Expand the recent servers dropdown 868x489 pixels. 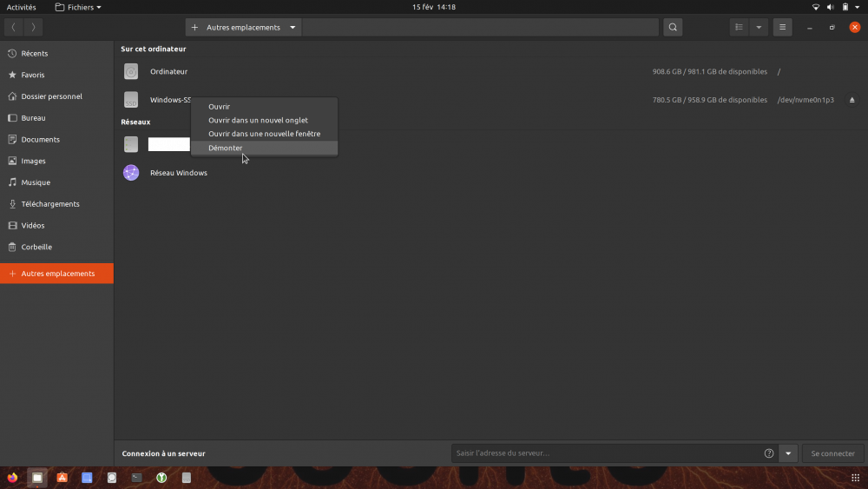(x=788, y=453)
